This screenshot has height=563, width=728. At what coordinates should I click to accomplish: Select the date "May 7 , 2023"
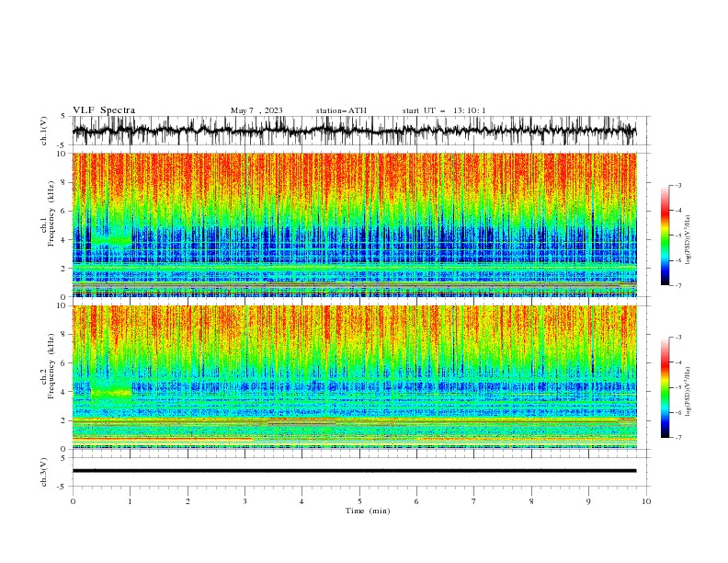point(256,110)
